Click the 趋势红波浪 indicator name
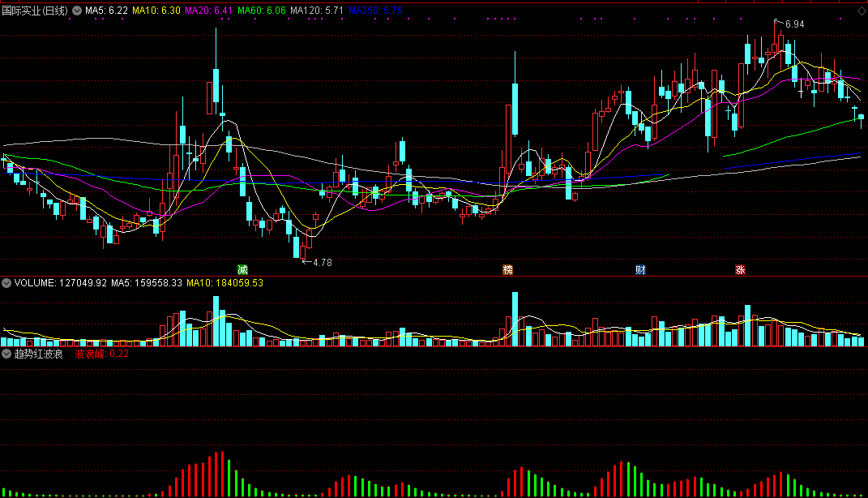868x498 pixels. (38, 354)
